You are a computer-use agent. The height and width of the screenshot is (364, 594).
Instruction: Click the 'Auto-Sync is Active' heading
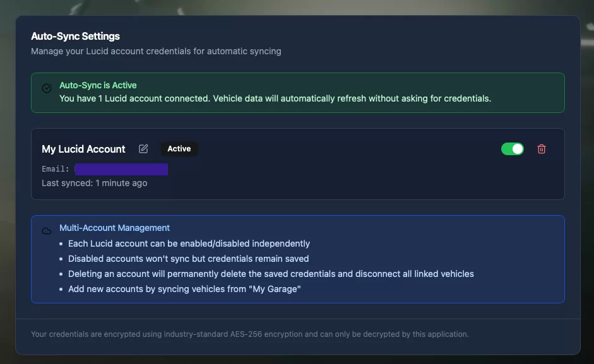pyautogui.click(x=98, y=85)
